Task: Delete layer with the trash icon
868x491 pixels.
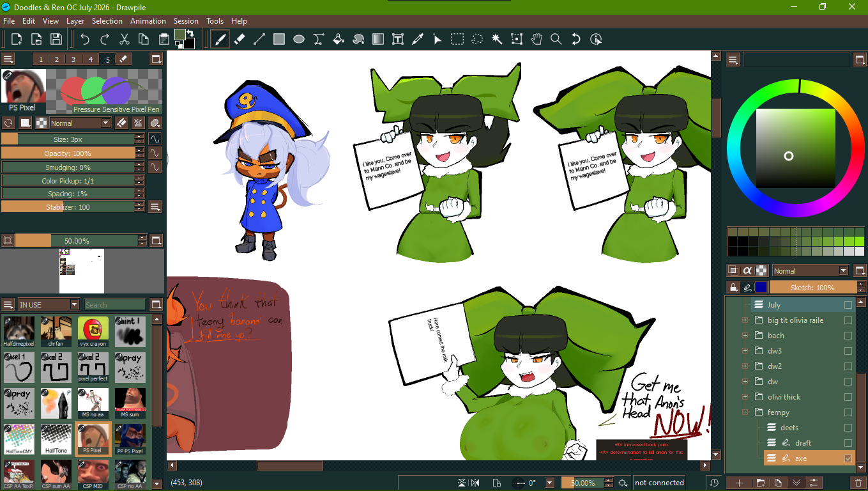Action: tap(858, 482)
